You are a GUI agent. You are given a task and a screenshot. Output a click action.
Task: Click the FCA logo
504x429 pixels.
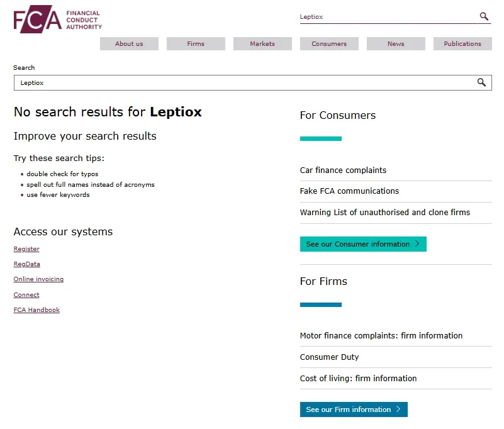pyautogui.click(x=57, y=20)
